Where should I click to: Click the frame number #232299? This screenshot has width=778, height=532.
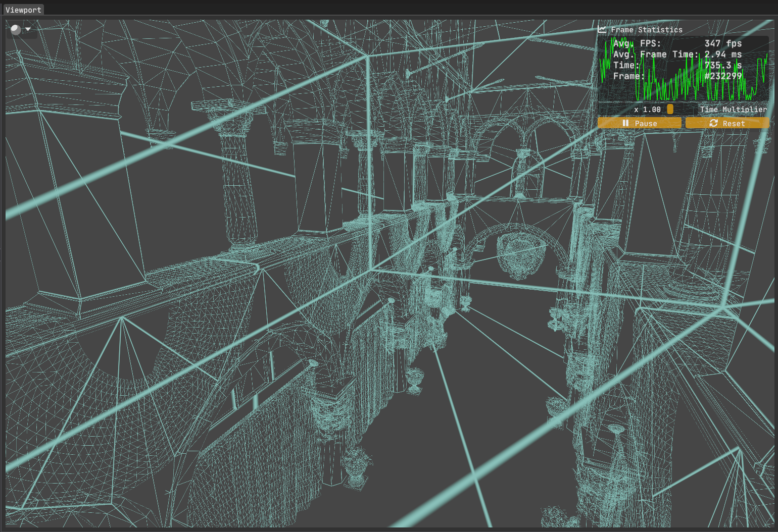coord(723,76)
